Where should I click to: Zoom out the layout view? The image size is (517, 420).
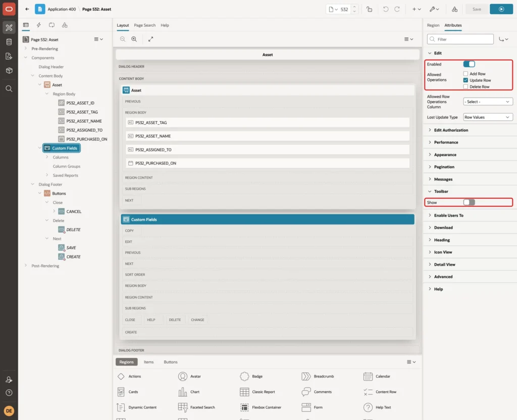[123, 39]
